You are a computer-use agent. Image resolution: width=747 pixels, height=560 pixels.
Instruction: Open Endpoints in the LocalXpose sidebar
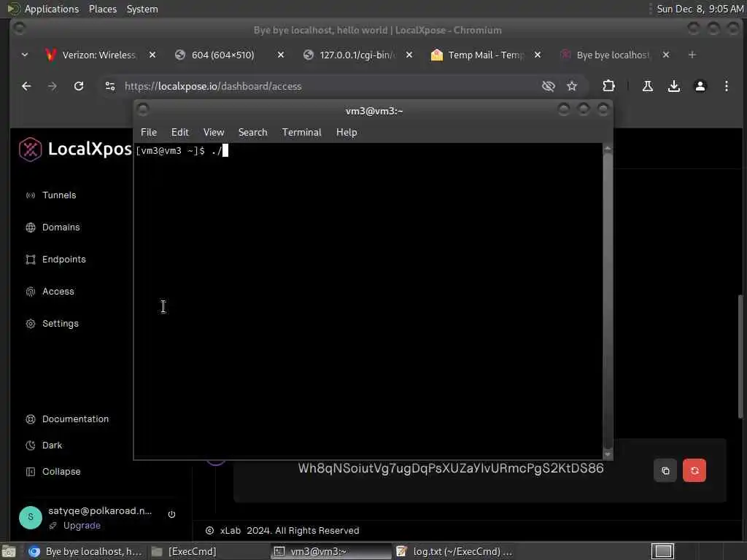pos(64,260)
